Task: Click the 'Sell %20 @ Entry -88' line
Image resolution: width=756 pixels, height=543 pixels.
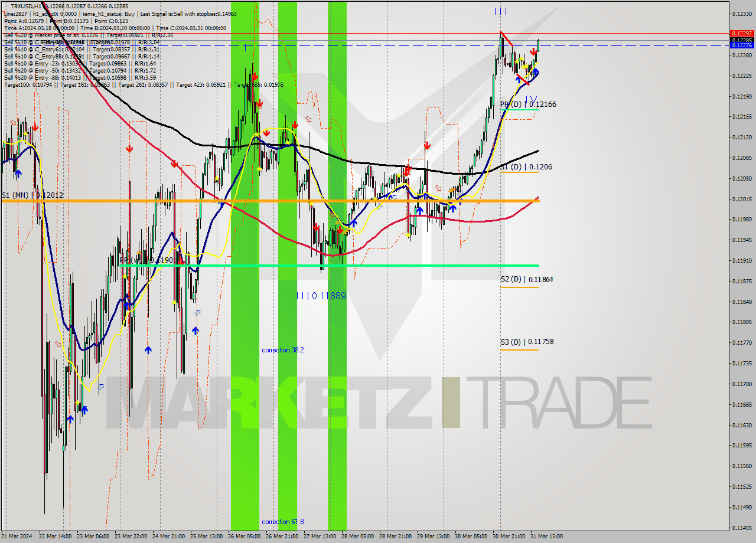Action: click(x=80, y=77)
